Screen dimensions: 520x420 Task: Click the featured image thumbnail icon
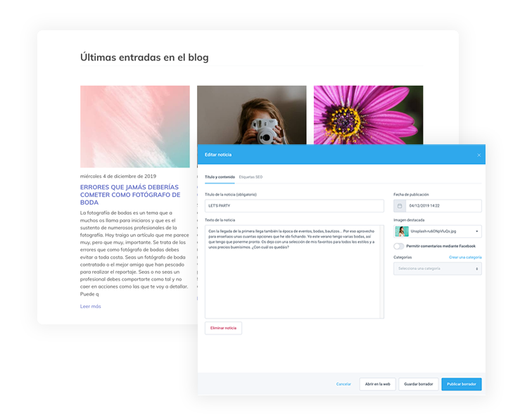[400, 231]
